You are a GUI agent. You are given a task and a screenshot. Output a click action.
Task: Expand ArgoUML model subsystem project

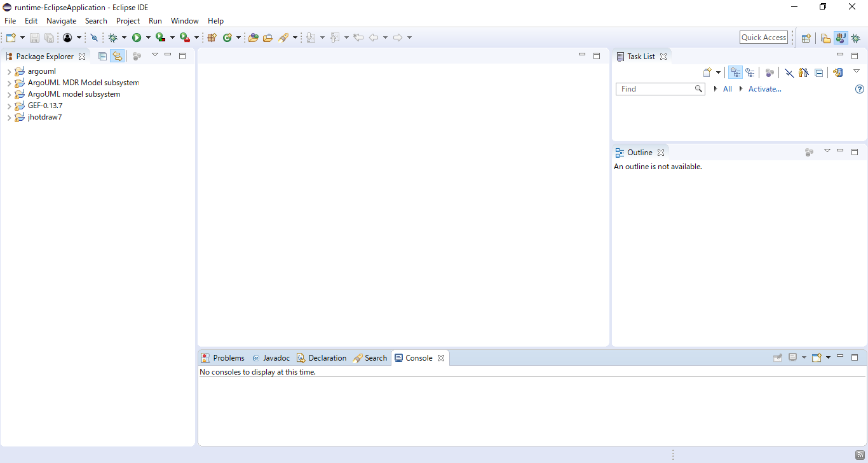pyautogui.click(x=9, y=95)
